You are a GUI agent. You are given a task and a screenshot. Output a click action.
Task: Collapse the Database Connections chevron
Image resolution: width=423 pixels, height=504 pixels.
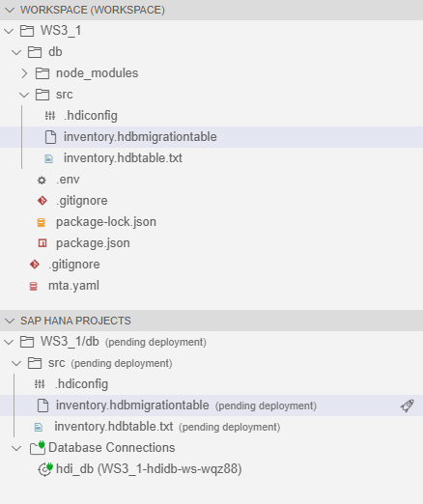[x=16, y=448]
